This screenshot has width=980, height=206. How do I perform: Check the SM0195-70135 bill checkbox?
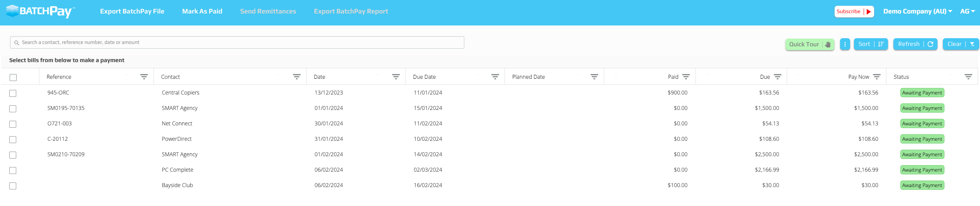tap(13, 109)
